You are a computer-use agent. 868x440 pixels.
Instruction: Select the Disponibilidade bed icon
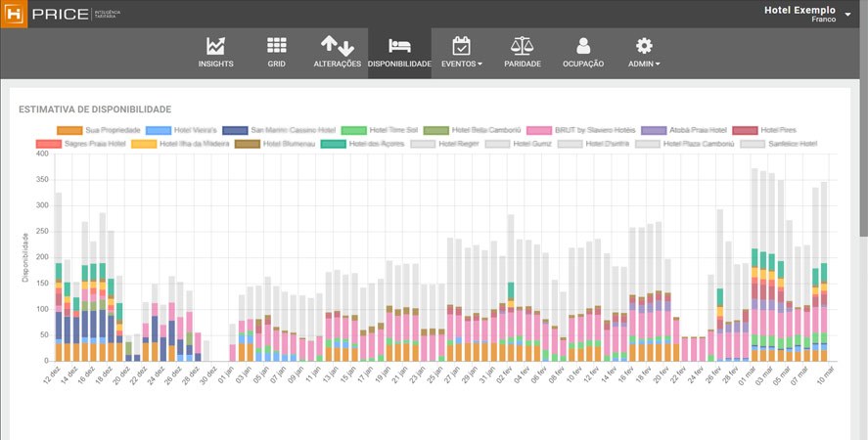pyautogui.click(x=399, y=46)
